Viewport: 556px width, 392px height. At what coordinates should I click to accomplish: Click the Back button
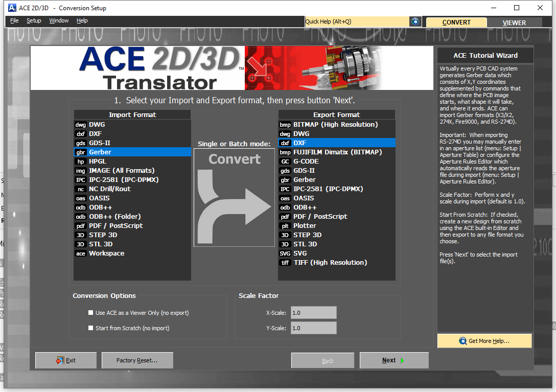coord(322,360)
